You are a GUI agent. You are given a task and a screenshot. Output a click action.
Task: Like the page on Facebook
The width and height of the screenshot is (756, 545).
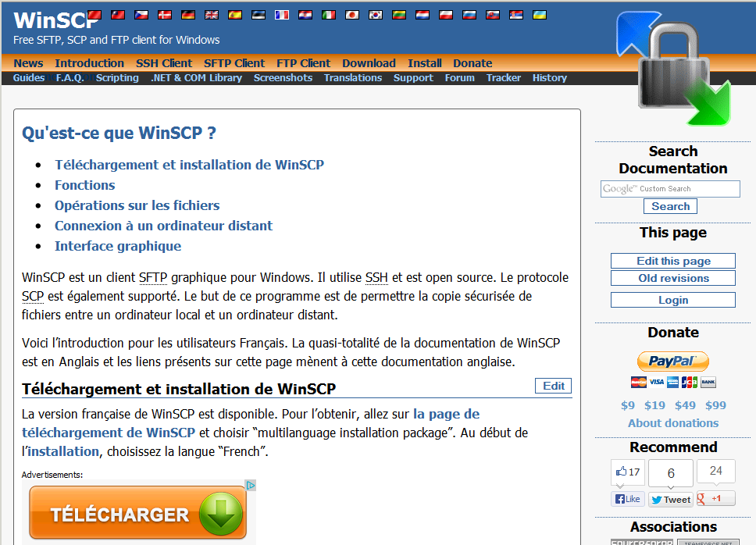(627, 499)
